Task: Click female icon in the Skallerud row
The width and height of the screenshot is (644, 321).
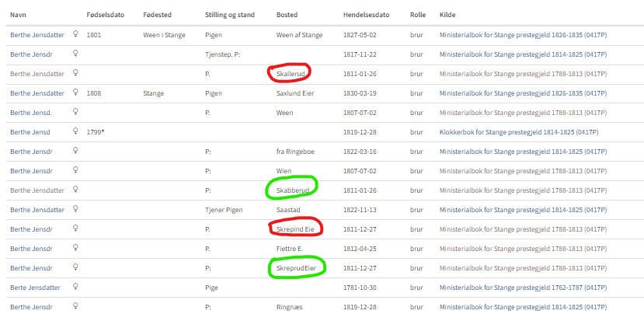Action: pyautogui.click(x=75, y=73)
